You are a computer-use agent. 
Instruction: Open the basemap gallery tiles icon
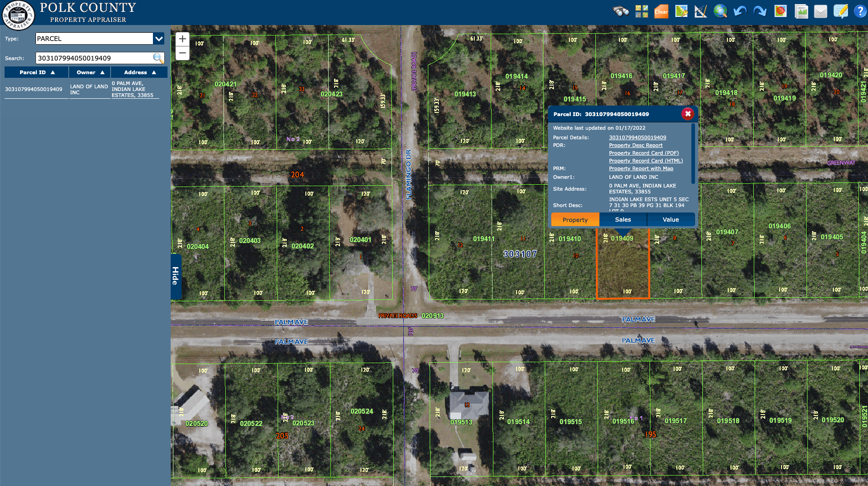click(641, 11)
